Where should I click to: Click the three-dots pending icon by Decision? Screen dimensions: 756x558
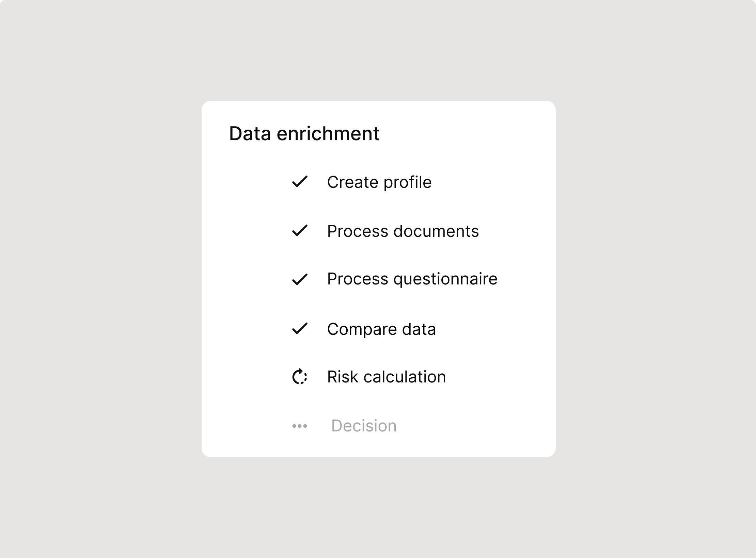(300, 426)
